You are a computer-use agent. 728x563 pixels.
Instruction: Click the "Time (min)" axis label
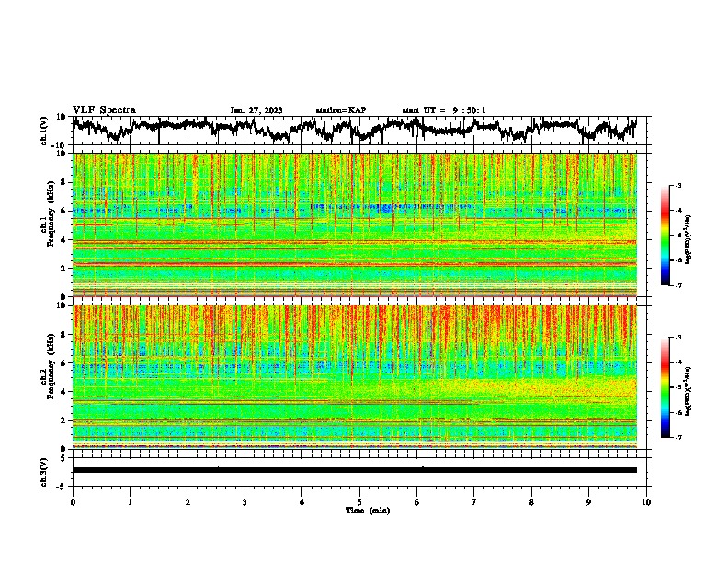pos(368,511)
